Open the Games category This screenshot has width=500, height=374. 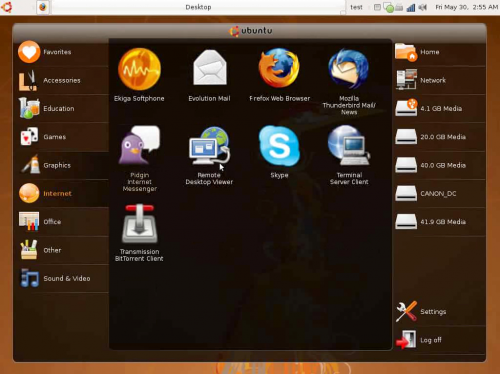coord(63,137)
